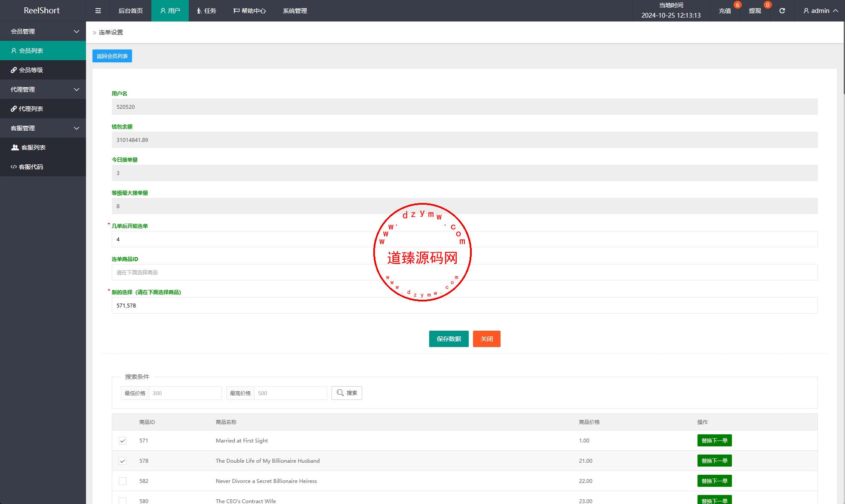Click 替换下一单 for Married at First Sight
The height and width of the screenshot is (504, 845).
714,440
